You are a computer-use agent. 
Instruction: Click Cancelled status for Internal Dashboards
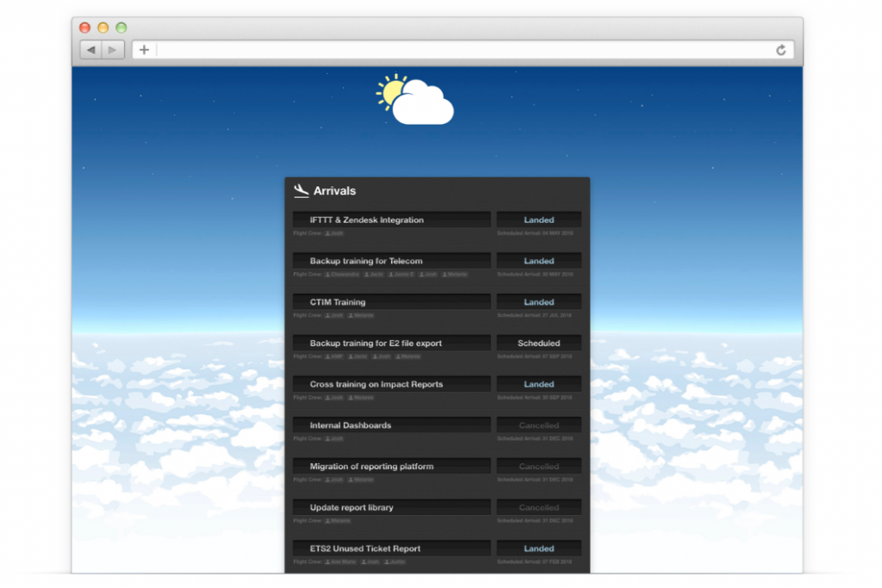(539, 425)
